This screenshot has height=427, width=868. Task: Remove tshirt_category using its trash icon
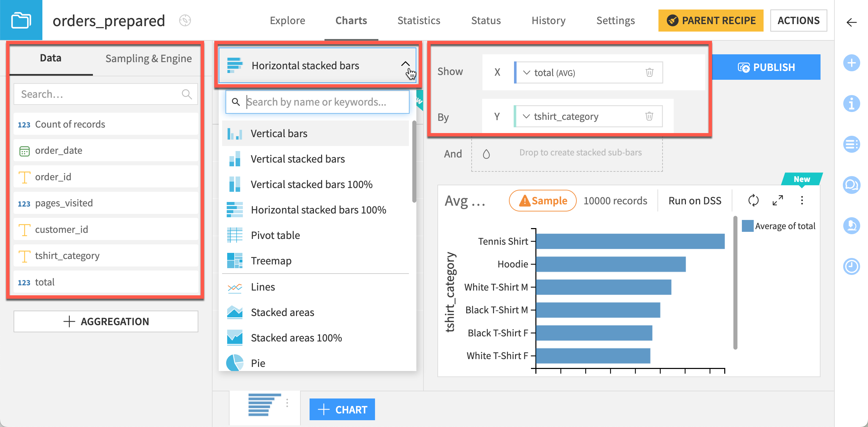click(650, 116)
